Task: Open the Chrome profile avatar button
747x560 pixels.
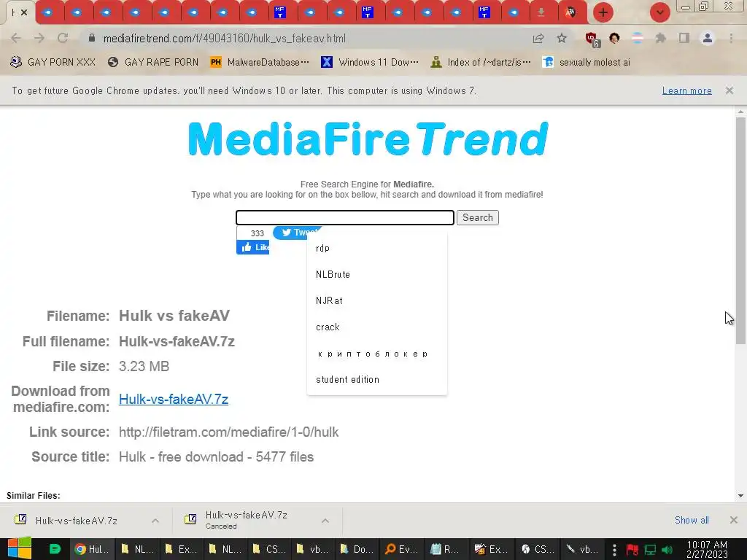Action: [708, 38]
